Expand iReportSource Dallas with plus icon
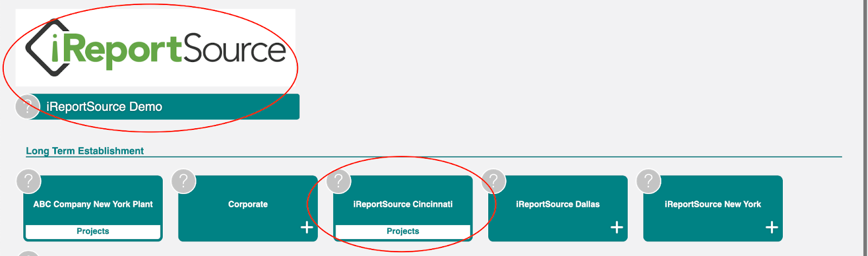Screen dimensions: 868x256 click(x=617, y=227)
